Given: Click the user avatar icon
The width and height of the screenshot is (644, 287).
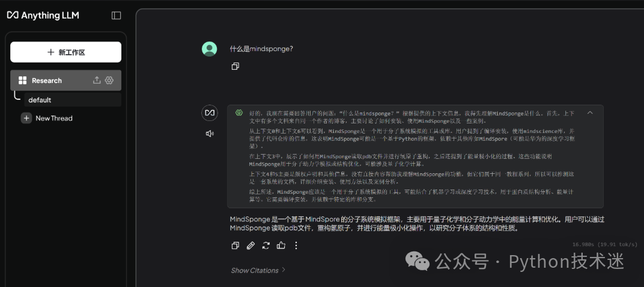Looking at the screenshot, I should pos(210,49).
